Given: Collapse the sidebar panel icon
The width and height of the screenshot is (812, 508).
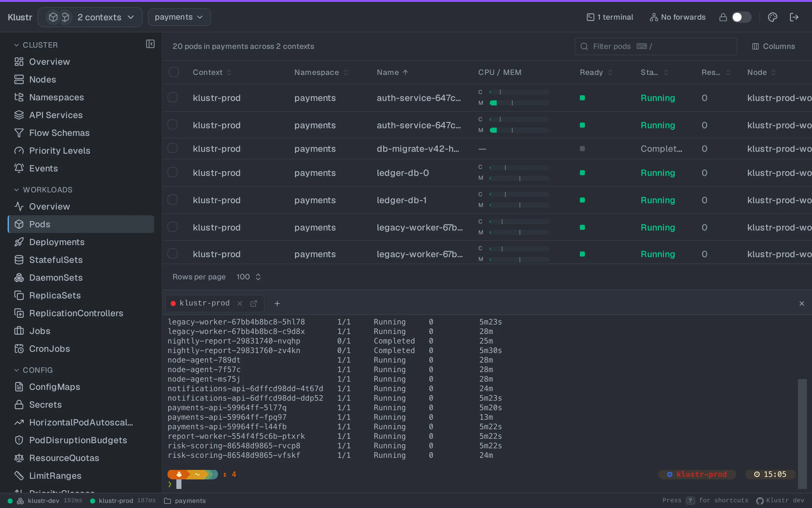Looking at the screenshot, I should pyautogui.click(x=150, y=44).
